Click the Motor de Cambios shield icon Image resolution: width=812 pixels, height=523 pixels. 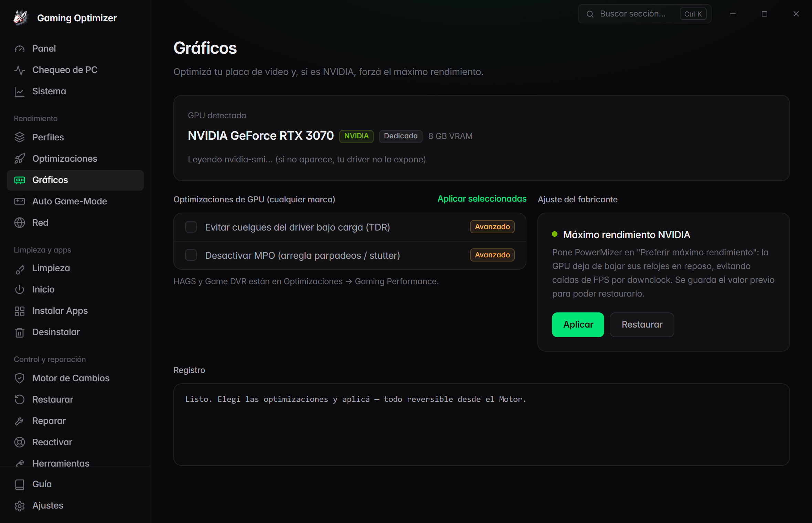[20, 378]
